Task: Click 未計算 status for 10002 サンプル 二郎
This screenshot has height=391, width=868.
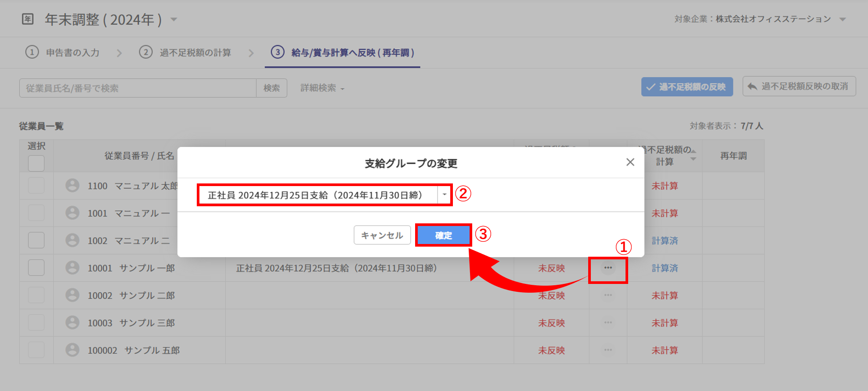Action: 665,296
